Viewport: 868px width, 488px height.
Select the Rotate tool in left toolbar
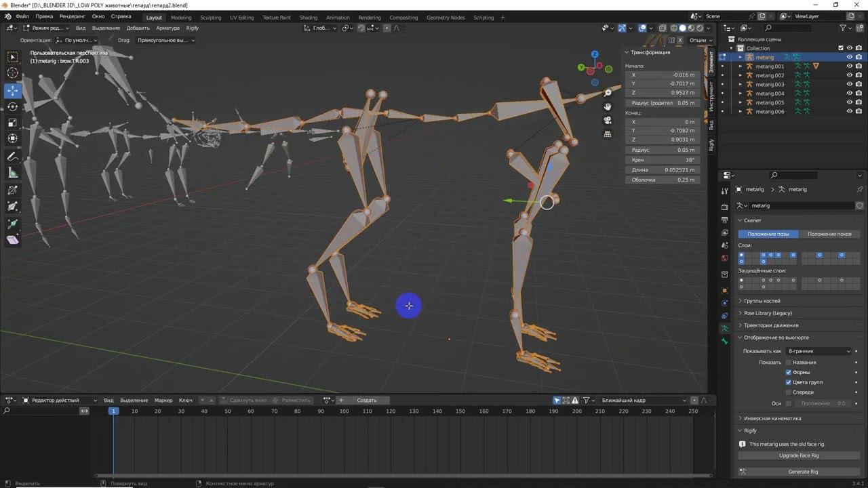point(13,106)
